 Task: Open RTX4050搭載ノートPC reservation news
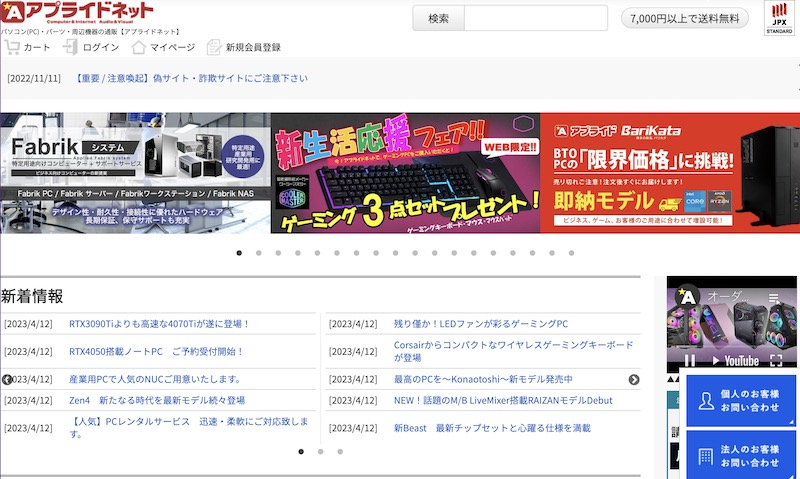point(156,351)
